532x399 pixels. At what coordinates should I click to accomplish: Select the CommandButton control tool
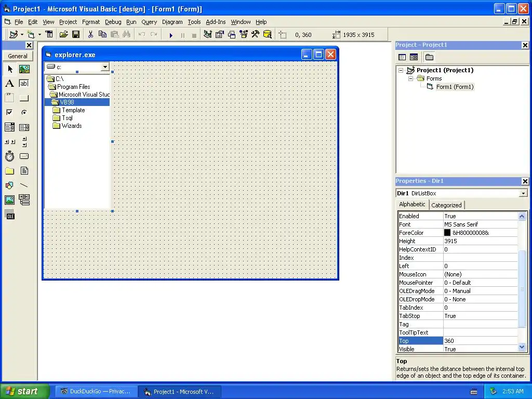tap(24, 98)
